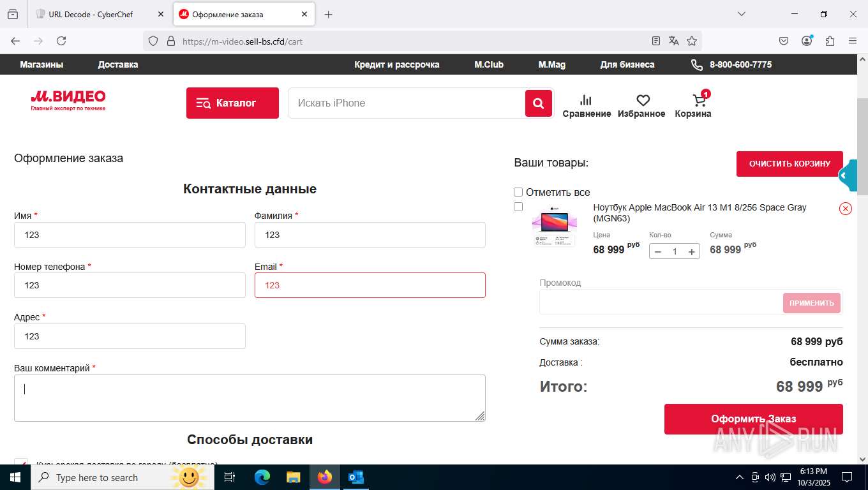Click the Применить promo button
This screenshot has width=868, height=490.
click(812, 303)
